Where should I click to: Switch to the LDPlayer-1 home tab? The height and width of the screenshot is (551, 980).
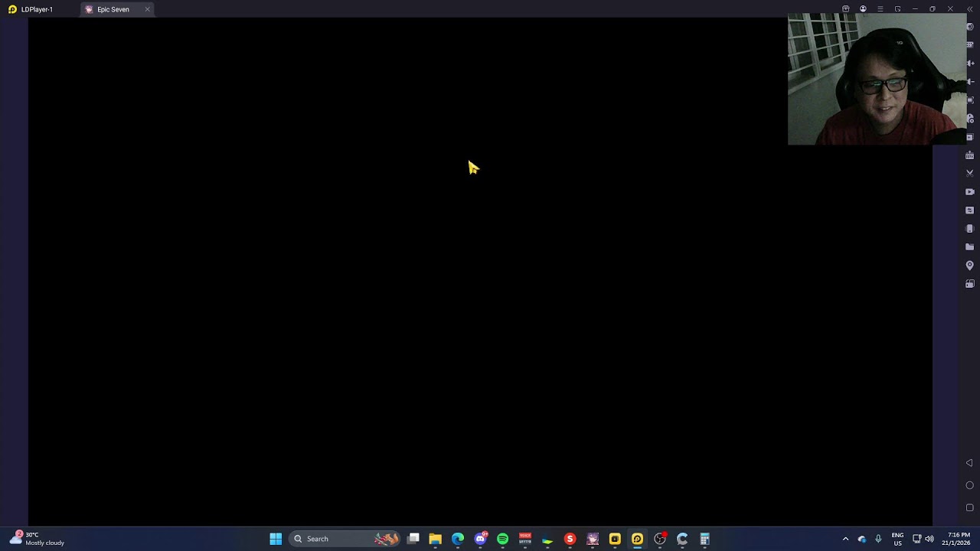tap(31, 9)
